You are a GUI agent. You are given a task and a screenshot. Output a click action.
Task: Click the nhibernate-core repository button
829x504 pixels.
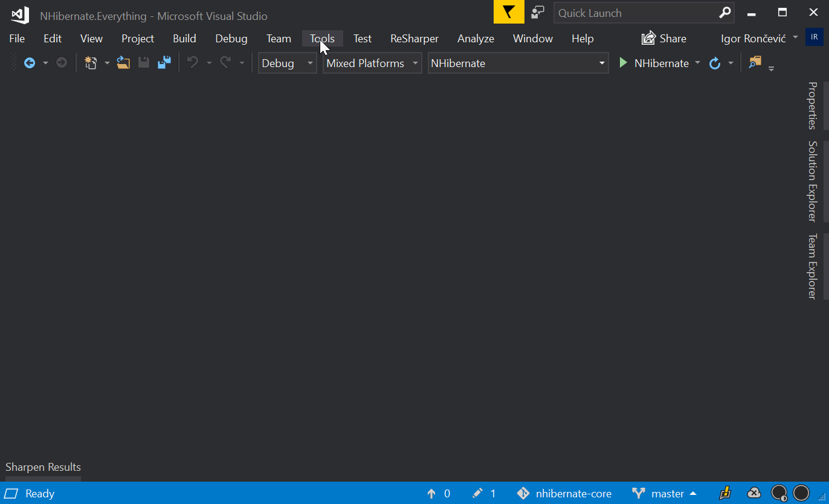564,494
